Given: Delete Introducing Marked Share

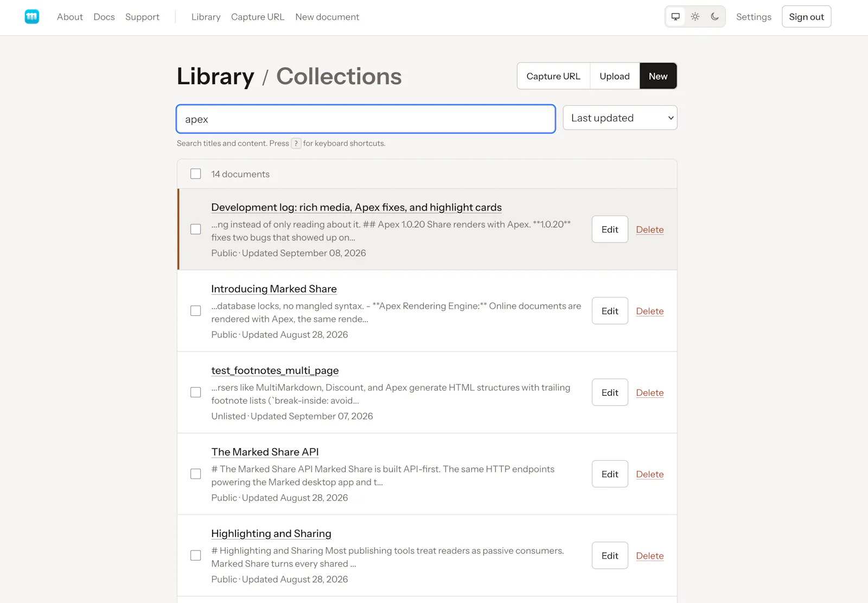Looking at the screenshot, I should tap(650, 311).
